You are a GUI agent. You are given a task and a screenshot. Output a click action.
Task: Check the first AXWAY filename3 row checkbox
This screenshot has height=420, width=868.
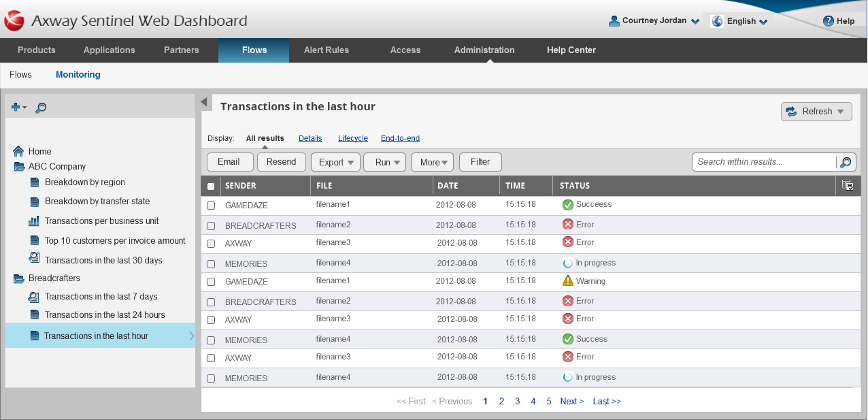pos(211,244)
